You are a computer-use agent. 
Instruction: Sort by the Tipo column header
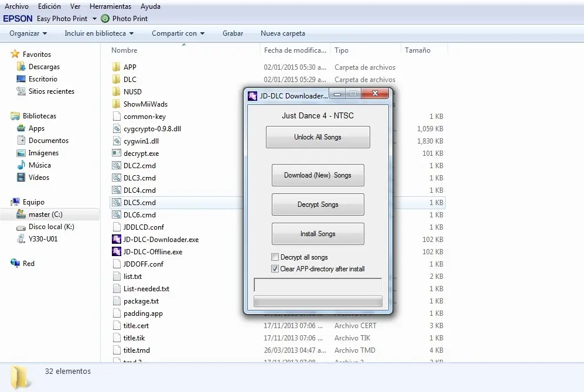[366, 50]
